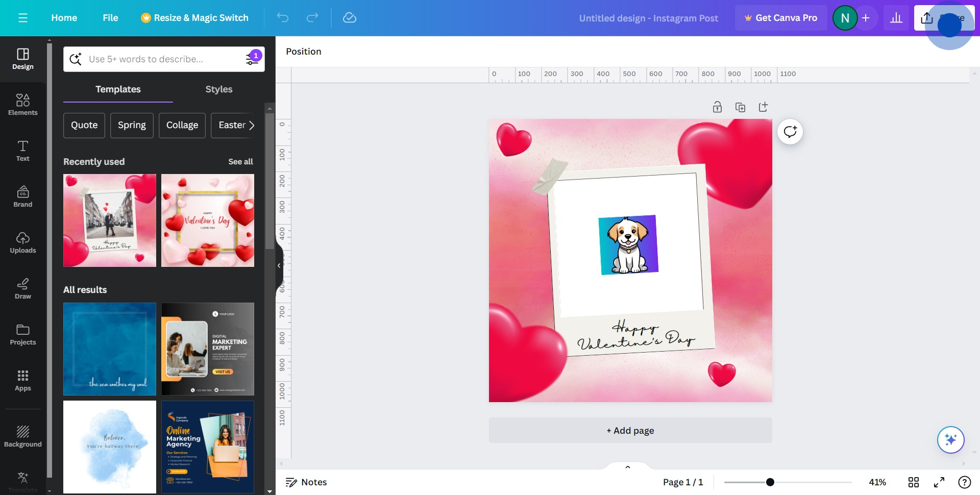Expand more template category chips
Screen dimensions: 980x495
click(x=251, y=125)
